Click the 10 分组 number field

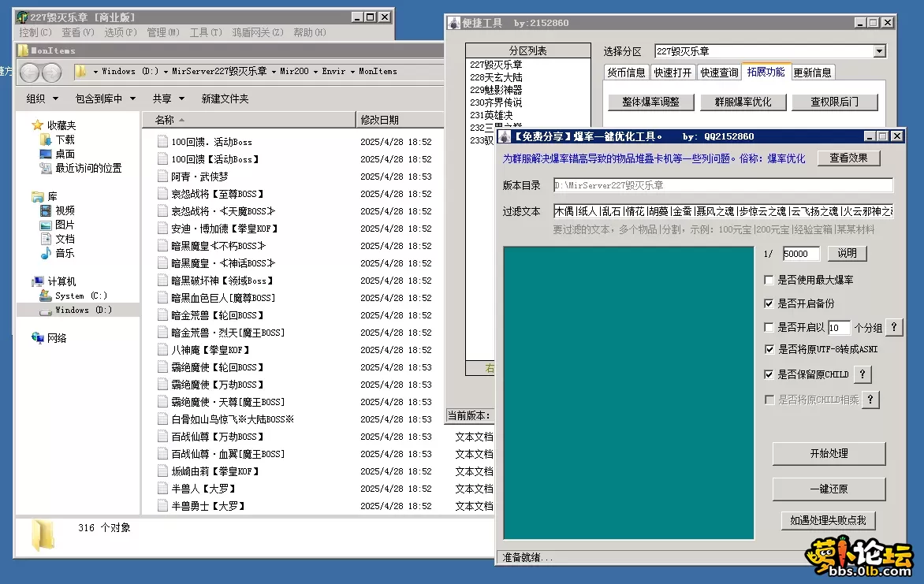[x=839, y=328]
